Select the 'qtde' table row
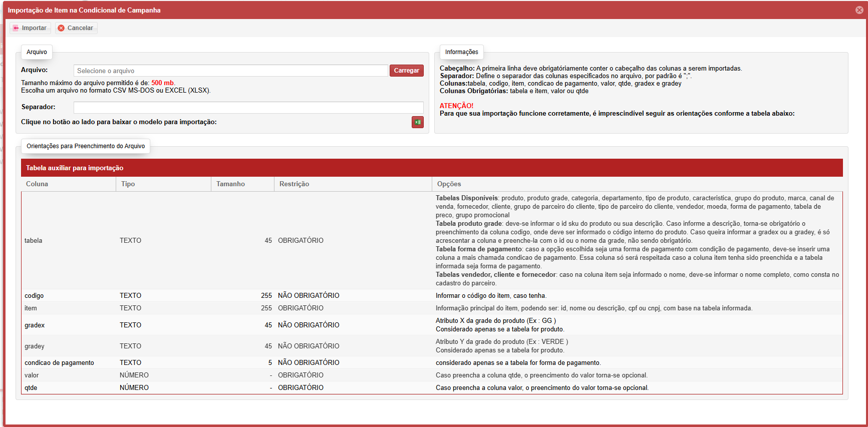The image size is (868, 427). point(31,388)
